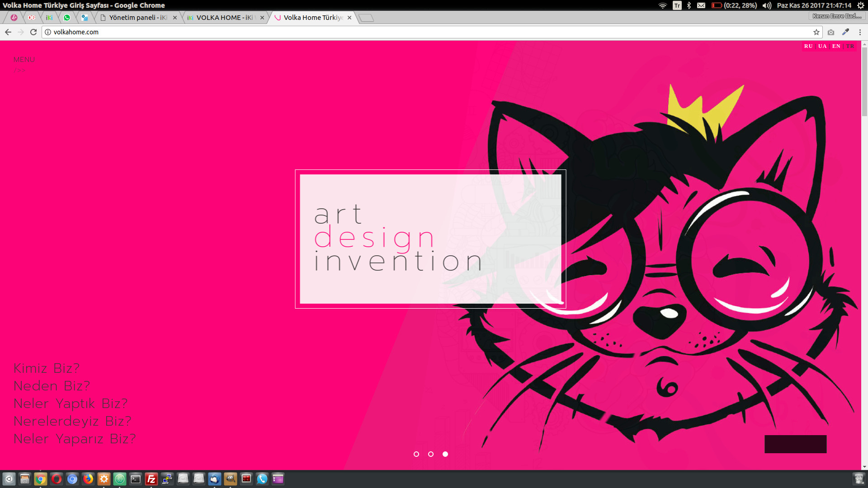
Task: Open a new tab with the new-tab button
Action: click(x=366, y=18)
